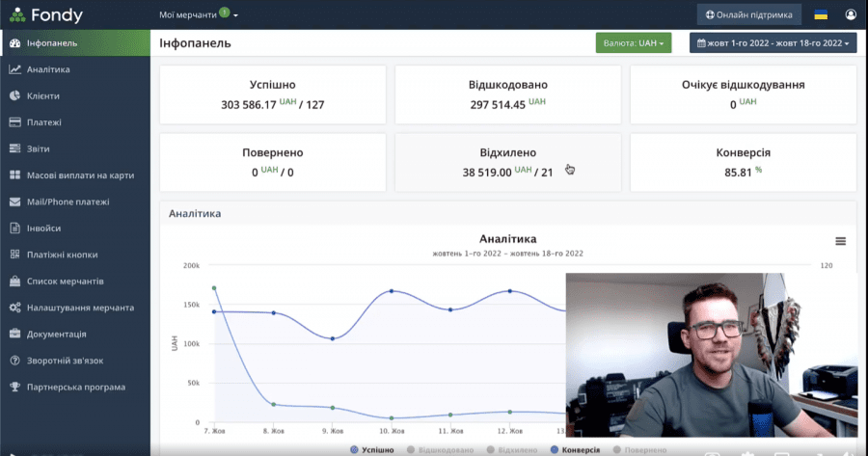The width and height of the screenshot is (868, 456).
Task: Click the Аналітика panel header text
Action: tap(195, 214)
